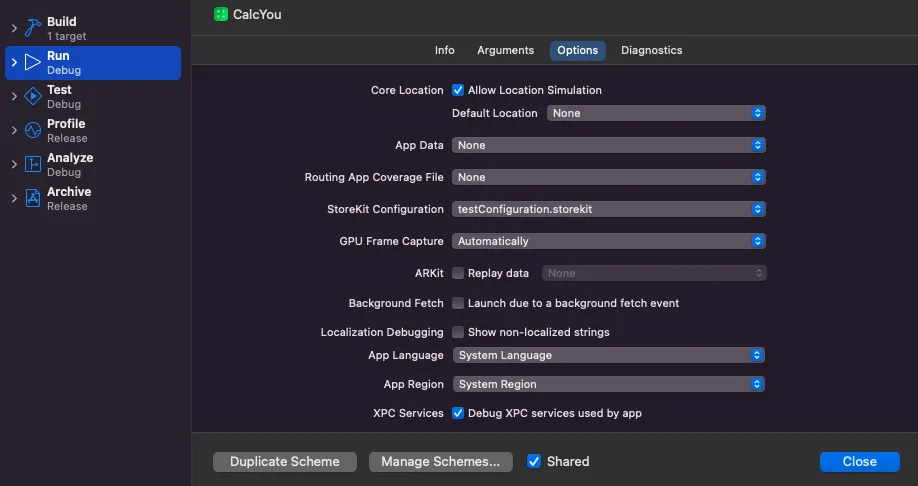Click the Run play icon
Viewport: 918px width, 486px height.
[x=32, y=63]
